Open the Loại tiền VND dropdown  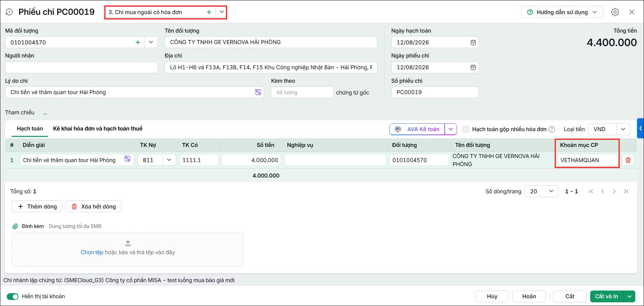[x=623, y=129]
